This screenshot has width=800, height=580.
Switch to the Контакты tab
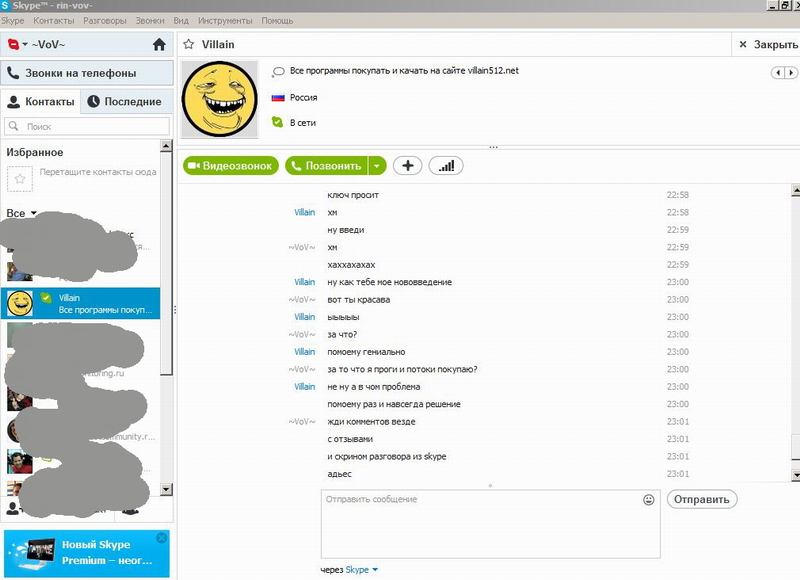click(41, 102)
